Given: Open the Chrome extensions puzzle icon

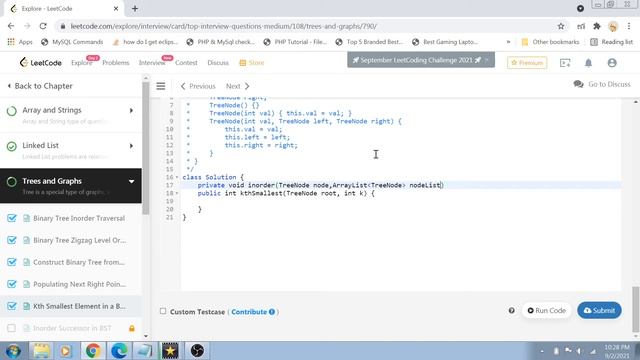Looking at the screenshot, I should tap(597, 26).
